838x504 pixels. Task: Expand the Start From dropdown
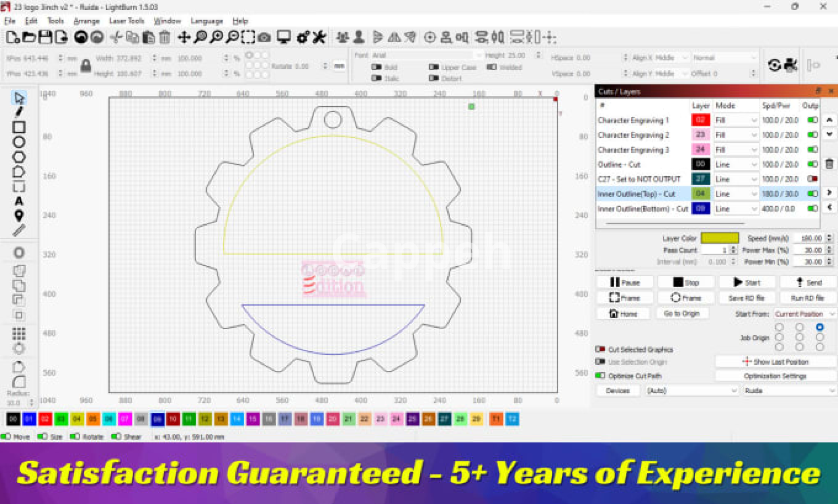(804, 314)
